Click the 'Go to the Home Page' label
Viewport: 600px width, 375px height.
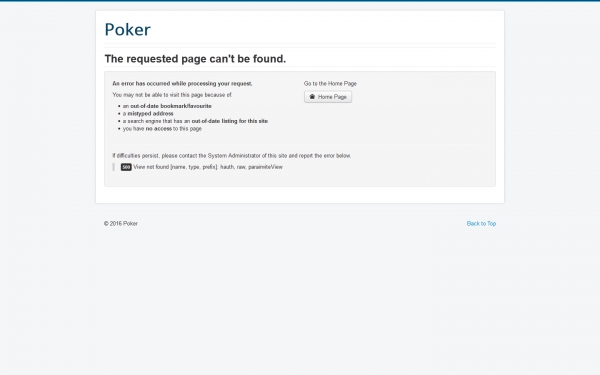click(x=330, y=83)
